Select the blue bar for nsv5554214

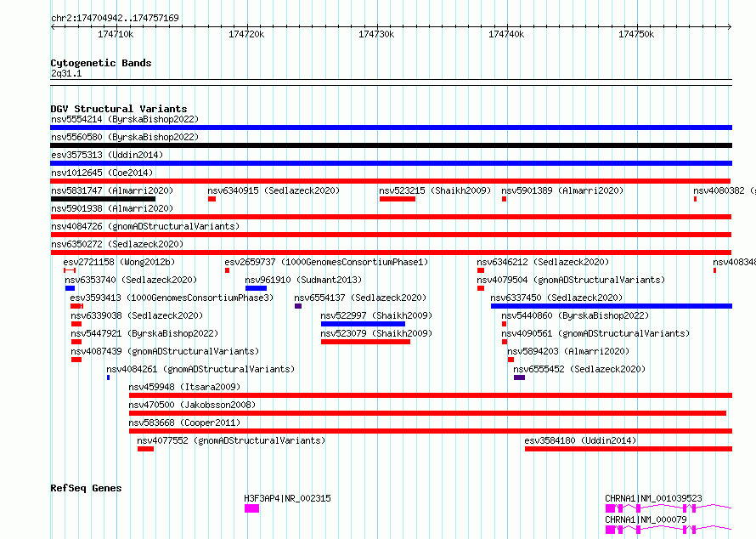391,128
